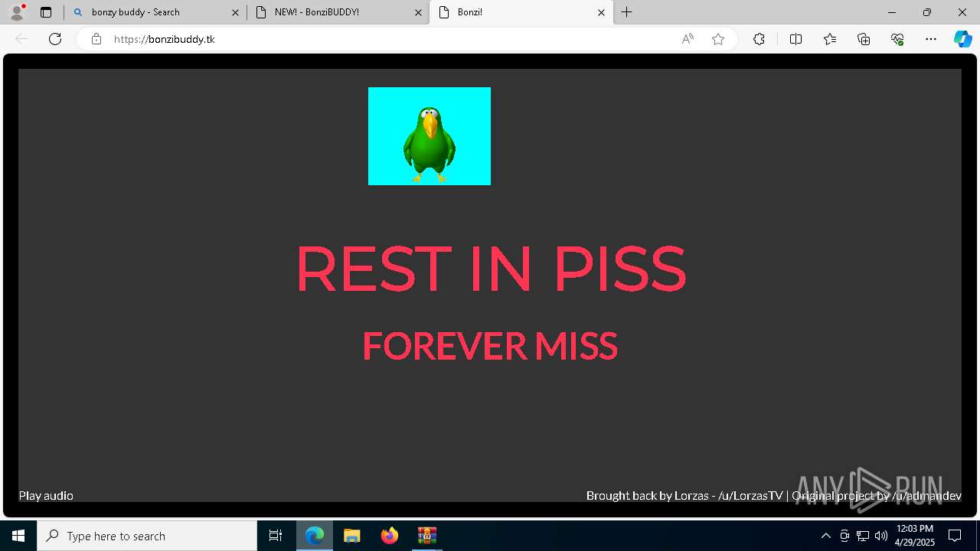980x551 pixels.
Task: Open a new browser tab
Action: 627,12
